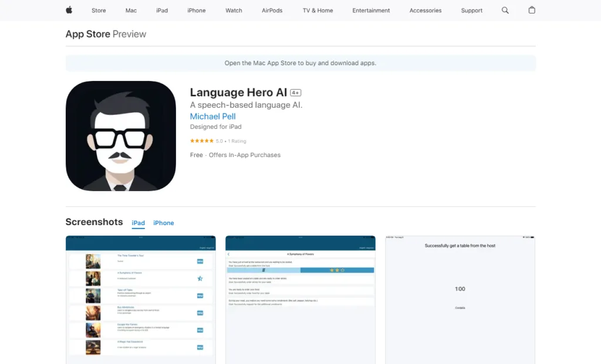Click the Preview label next to App Store

click(x=129, y=34)
